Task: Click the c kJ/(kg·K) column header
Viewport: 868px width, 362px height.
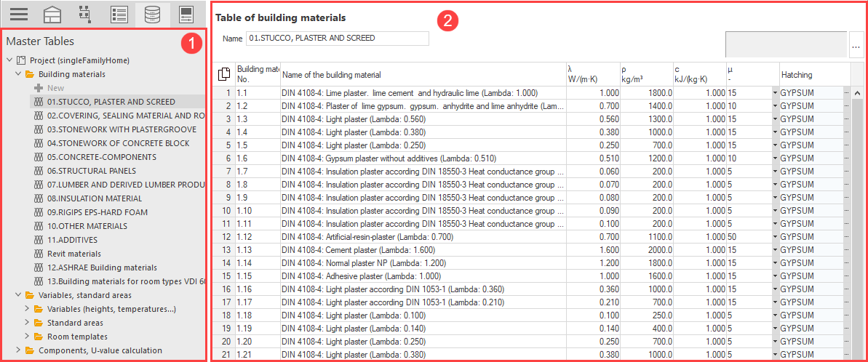Action: tap(700, 74)
